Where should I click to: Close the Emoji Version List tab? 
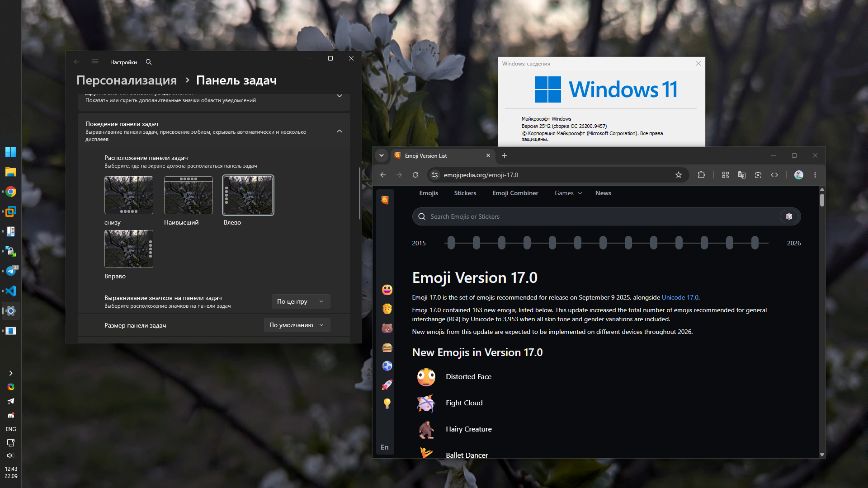pos(488,155)
